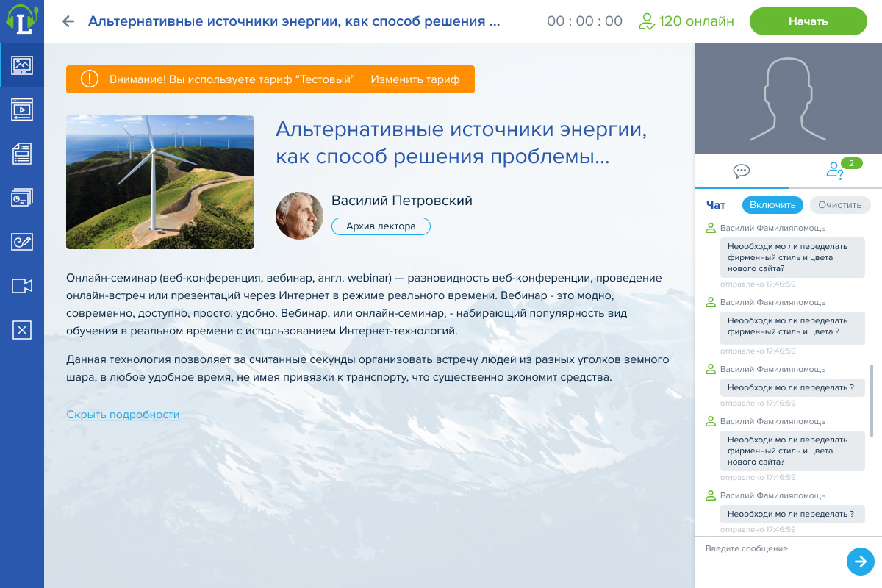This screenshot has height=588, width=882.
Task: Open the presentation slides panel in sidebar
Action: 22,198
